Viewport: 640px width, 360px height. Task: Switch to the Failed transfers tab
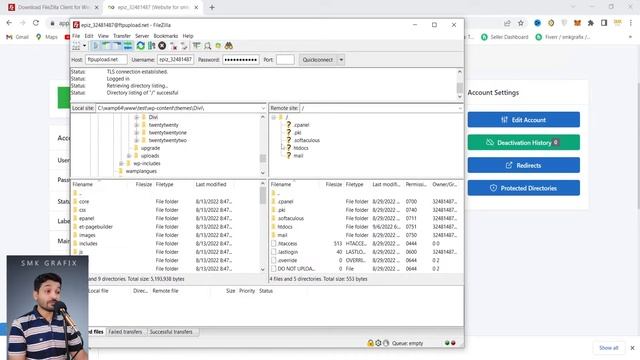tap(125, 332)
